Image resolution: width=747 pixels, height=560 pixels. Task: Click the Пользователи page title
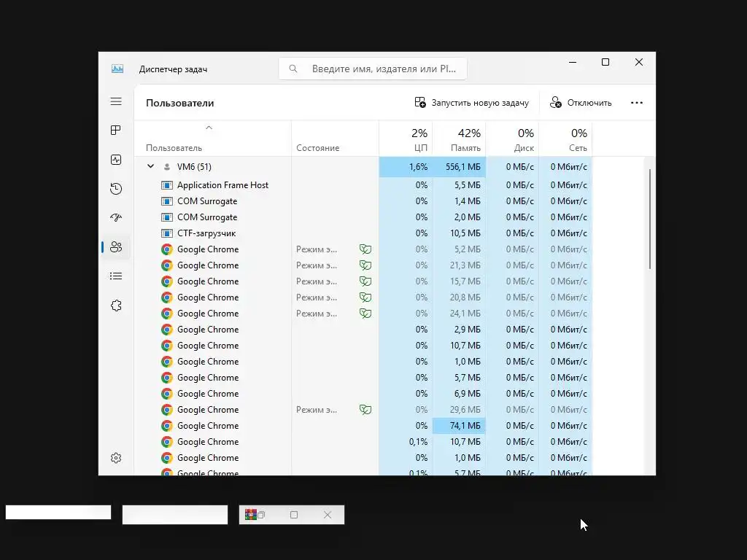pyautogui.click(x=180, y=103)
